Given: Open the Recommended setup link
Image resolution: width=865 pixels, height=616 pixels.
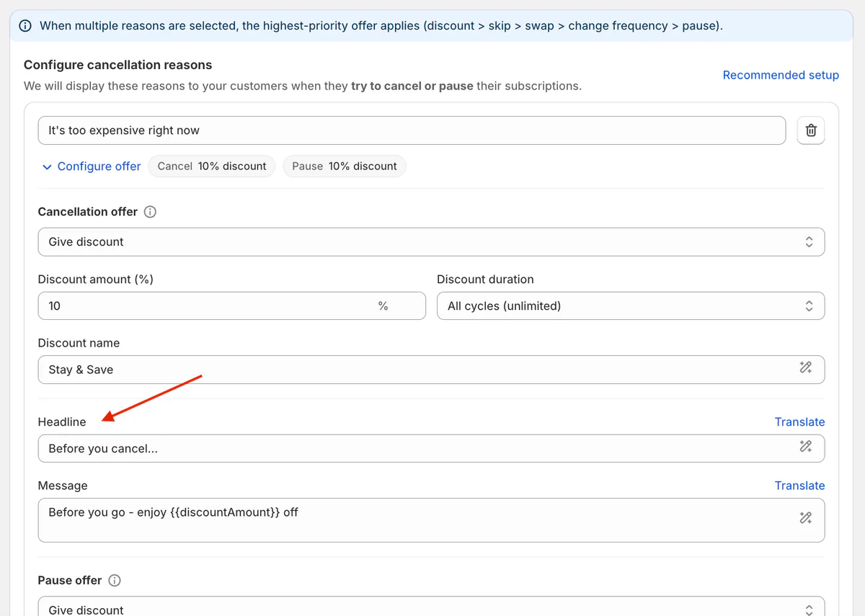Looking at the screenshot, I should [x=781, y=75].
